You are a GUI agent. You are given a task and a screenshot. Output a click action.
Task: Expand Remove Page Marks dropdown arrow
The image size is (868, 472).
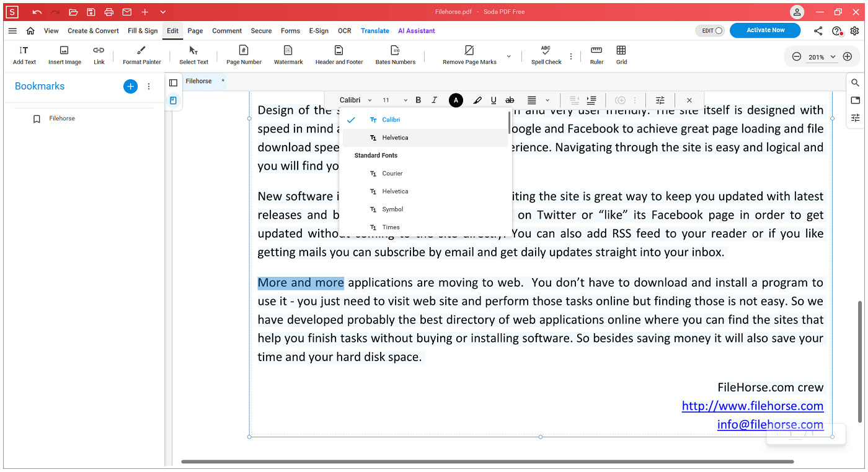(x=509, y=56)
